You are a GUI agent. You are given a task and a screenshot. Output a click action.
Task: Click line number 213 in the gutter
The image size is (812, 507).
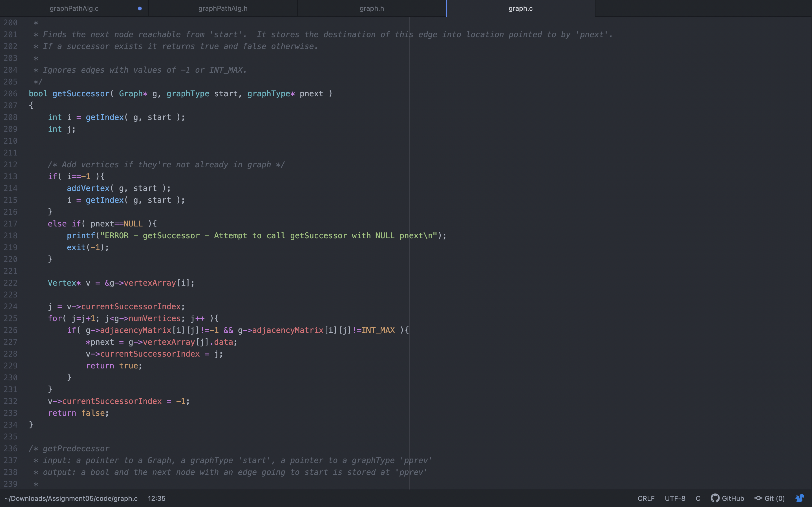pos(10,176)
